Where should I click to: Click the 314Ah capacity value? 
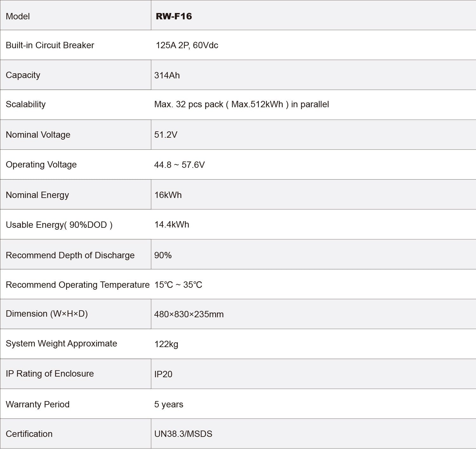point(167,75)
